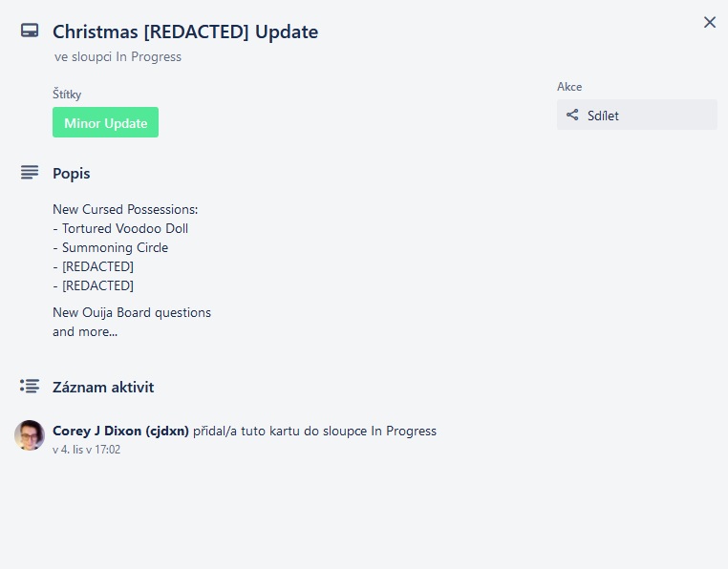The image size is (728, 569).
Task: Click the card icon beside the title
Action: (x=30, y=32)
